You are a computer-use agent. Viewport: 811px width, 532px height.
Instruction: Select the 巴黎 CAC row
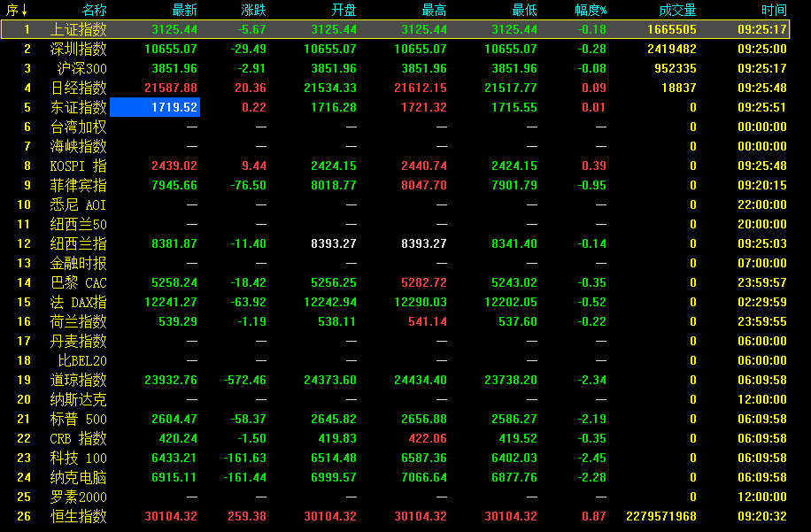pyautogui.click(x=79, y=283)
